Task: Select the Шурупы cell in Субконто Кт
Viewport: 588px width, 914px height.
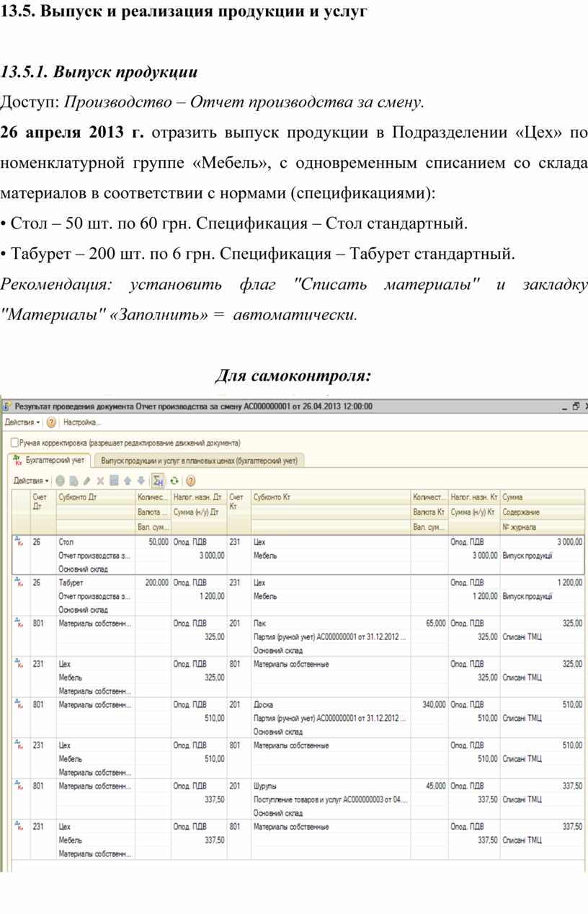Action: click(x=331, y=786)
